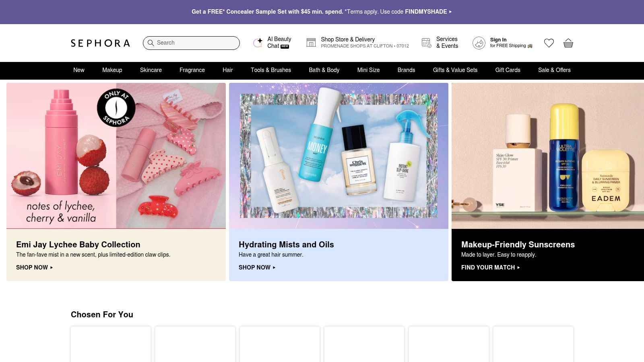Open Gifts & Value Sets menu

coord(455,70)
